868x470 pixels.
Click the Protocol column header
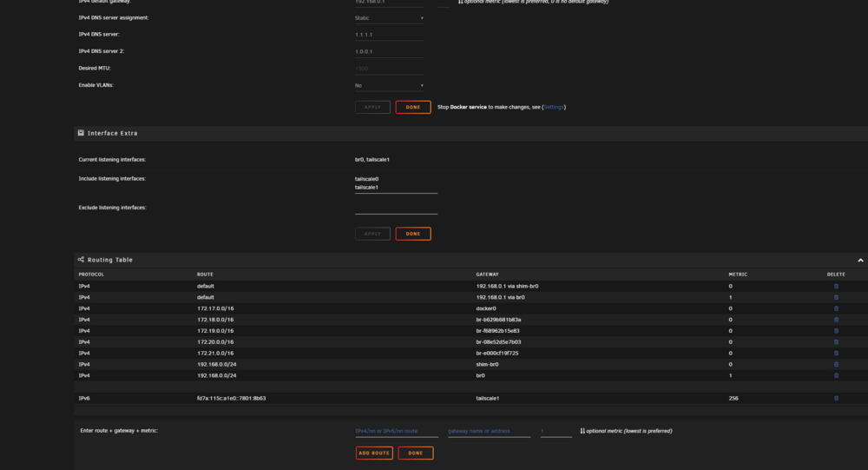(x=91, y=275)
